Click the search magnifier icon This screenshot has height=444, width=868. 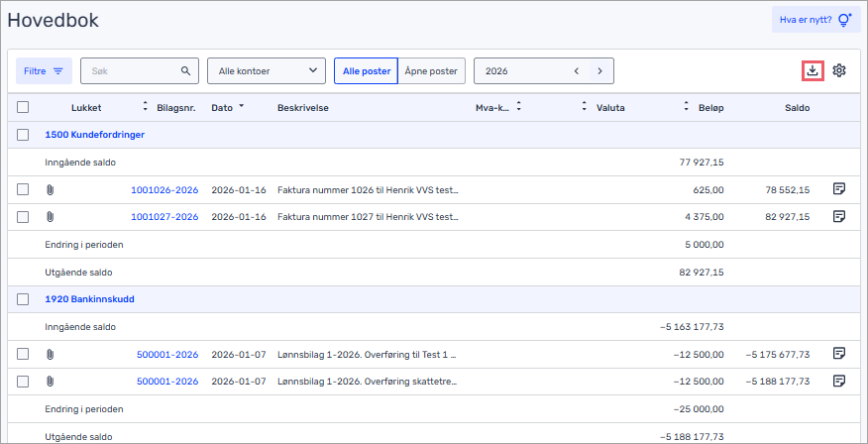[x=185, y=71]
